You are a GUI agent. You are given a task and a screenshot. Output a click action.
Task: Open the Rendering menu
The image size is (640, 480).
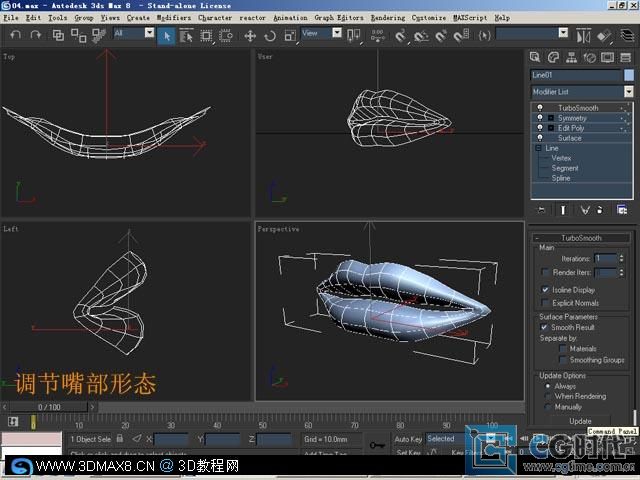point(388,18)
